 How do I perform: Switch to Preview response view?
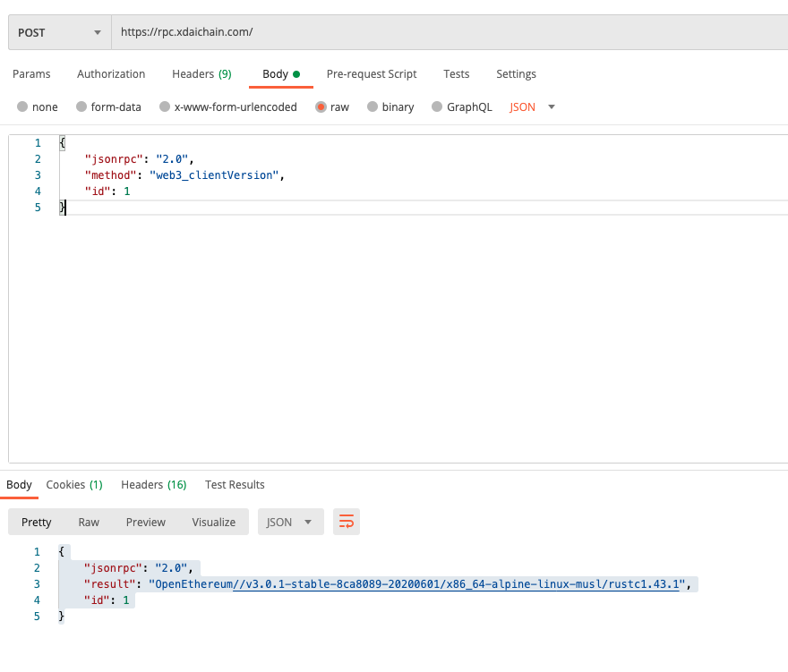(x=146, y=522)
